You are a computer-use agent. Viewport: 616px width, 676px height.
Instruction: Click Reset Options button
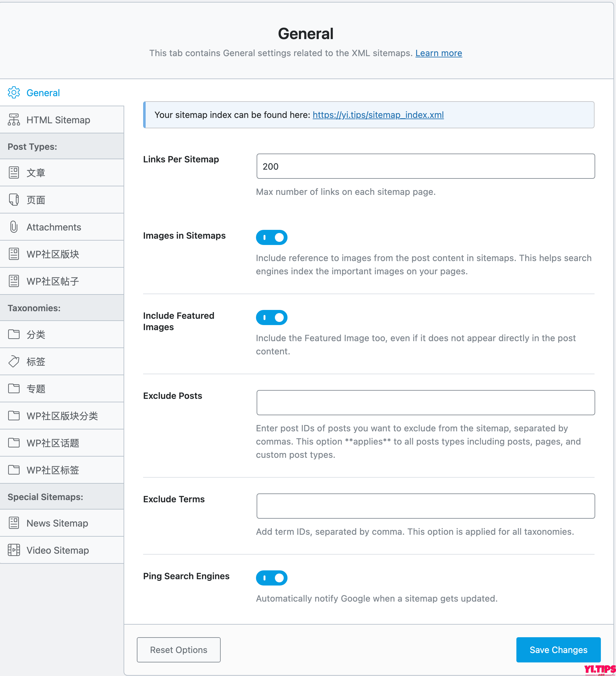179,650
